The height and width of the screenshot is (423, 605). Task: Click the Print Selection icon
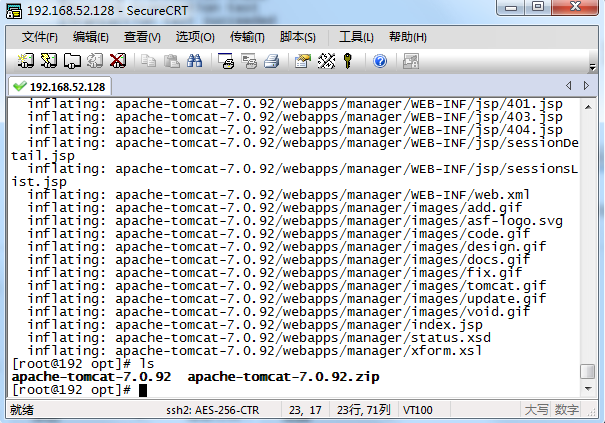point(249,61)
